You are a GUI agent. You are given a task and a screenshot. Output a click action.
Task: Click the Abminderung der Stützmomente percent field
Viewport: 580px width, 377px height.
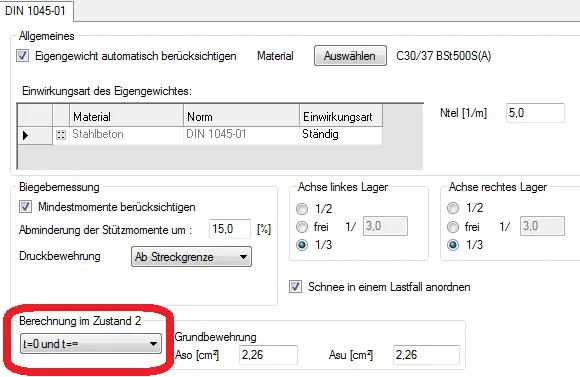coord(229,229)
